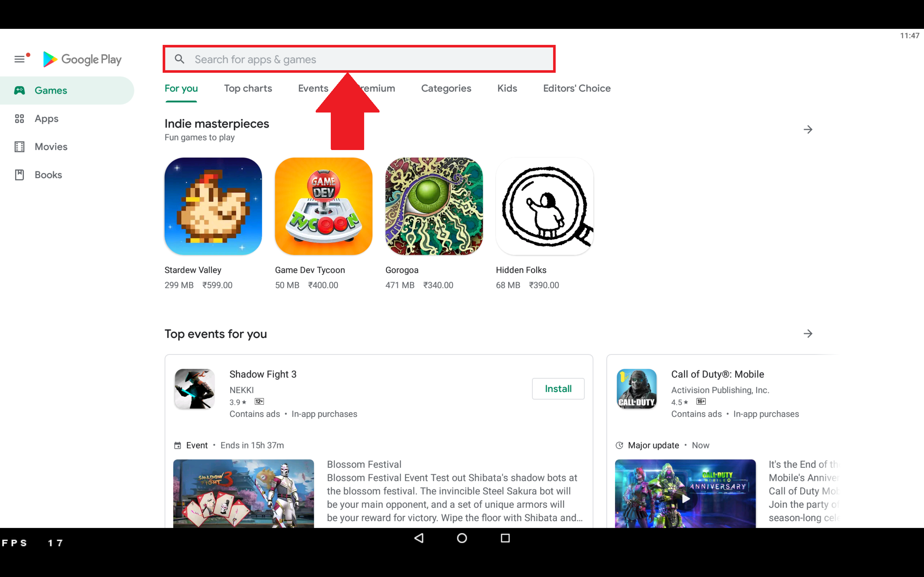Viewport: 924px width, 577px height.
Task: Click the Games sidebar icon
Action: 20,90
